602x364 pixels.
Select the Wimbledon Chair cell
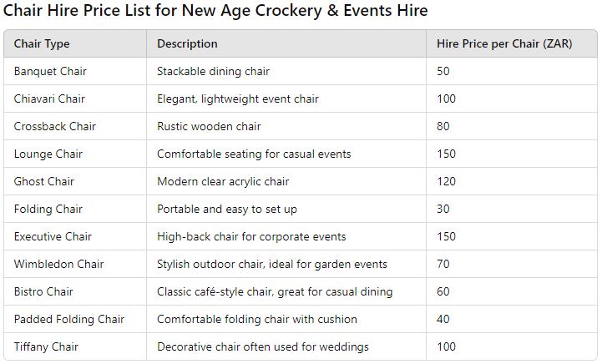point(58,264)
